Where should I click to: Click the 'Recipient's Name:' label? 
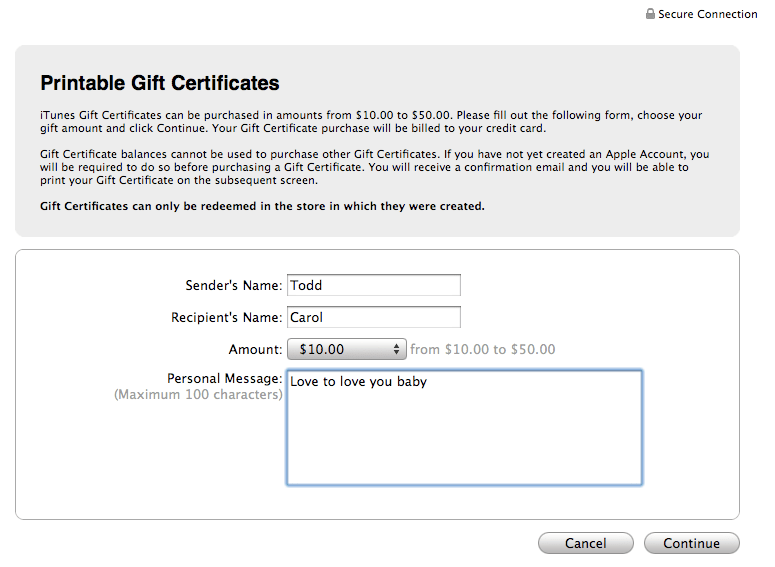pos(226,317)
